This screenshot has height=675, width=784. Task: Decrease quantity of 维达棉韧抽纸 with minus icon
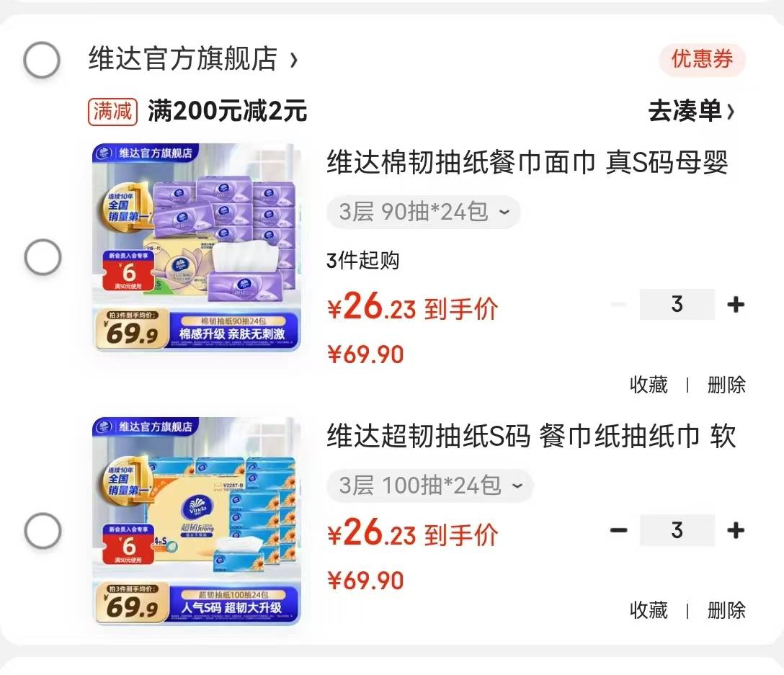pos(618,304)
